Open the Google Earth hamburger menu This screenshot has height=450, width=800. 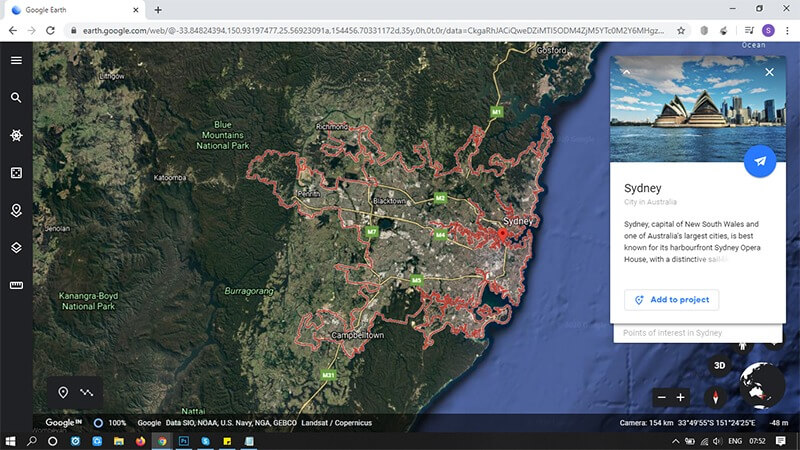16,60
